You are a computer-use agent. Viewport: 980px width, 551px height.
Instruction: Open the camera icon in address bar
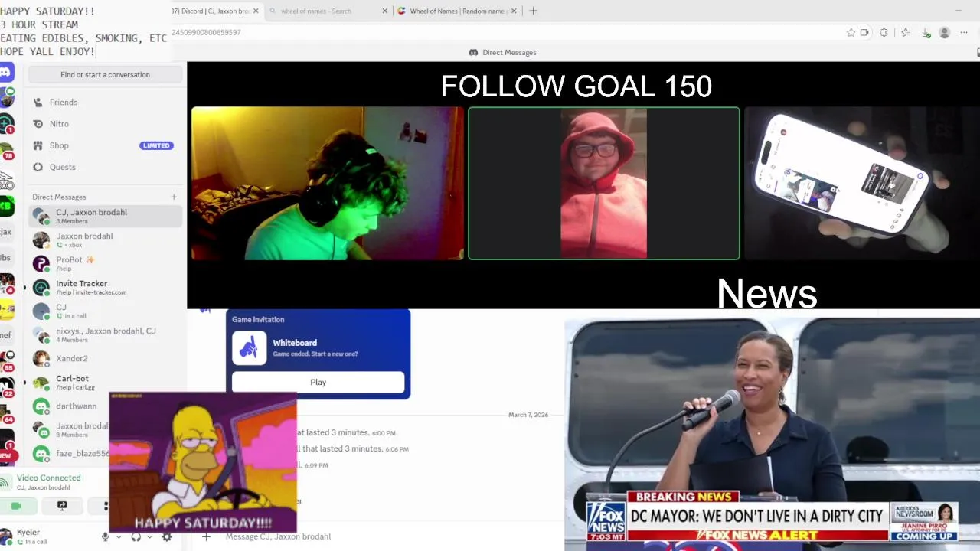(x=865, y=32)
